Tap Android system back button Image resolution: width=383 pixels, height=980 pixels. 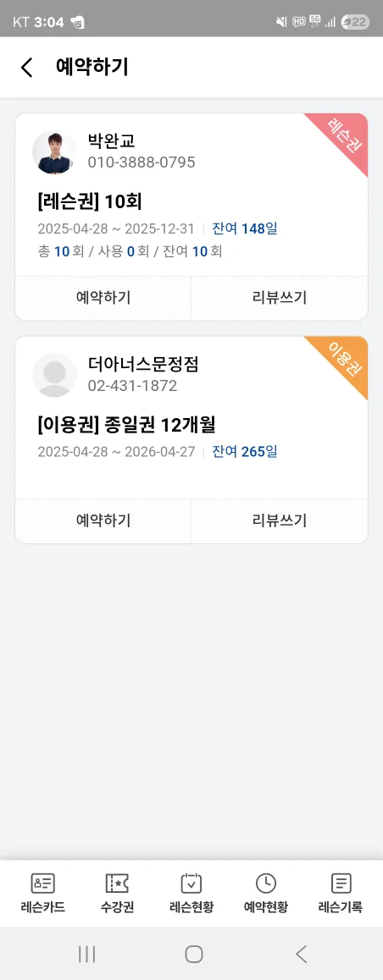tap(301, 954)
